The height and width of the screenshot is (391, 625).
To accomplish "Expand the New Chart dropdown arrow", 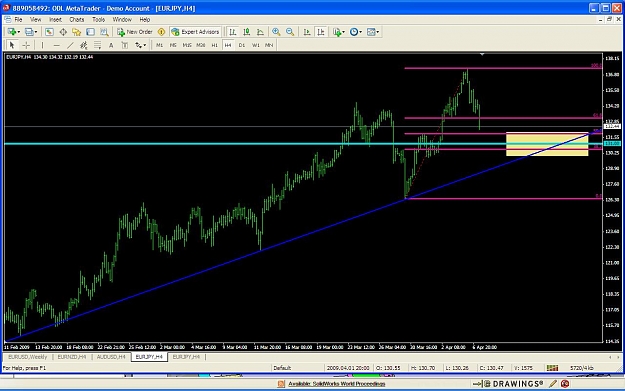I will click(x=19, y=32).
